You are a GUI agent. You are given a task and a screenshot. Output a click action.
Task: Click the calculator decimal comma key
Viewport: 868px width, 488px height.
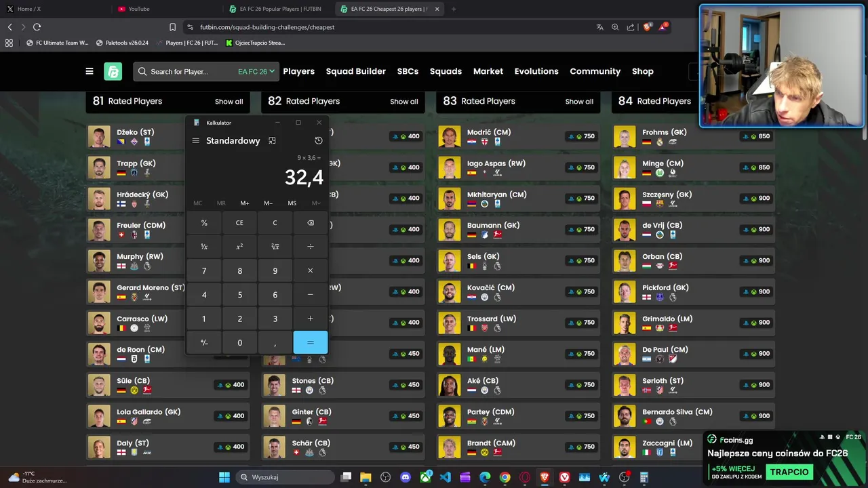point(275,343)
